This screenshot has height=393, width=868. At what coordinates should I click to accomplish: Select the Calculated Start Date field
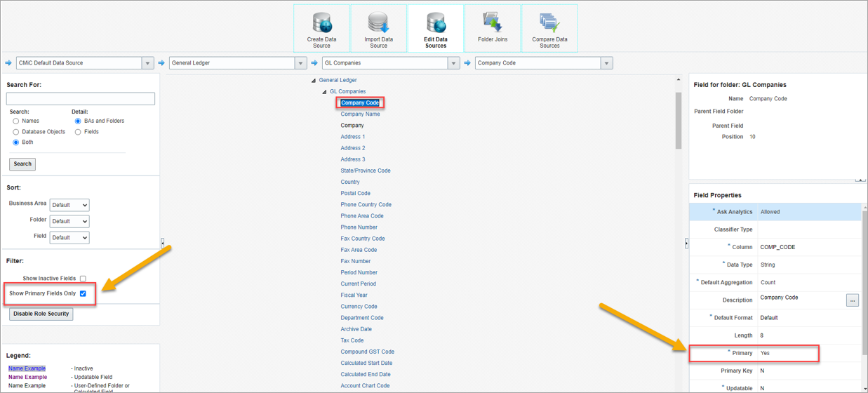pos(366,363)
